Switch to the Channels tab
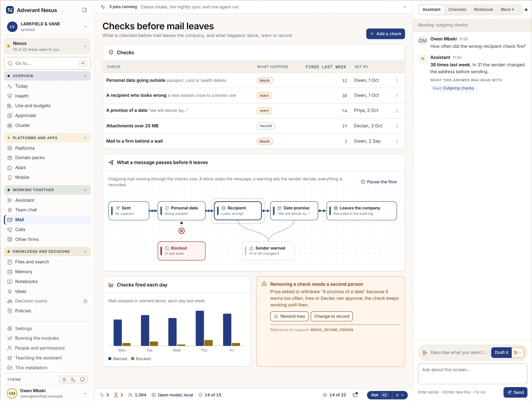 (x=457, y=10)
